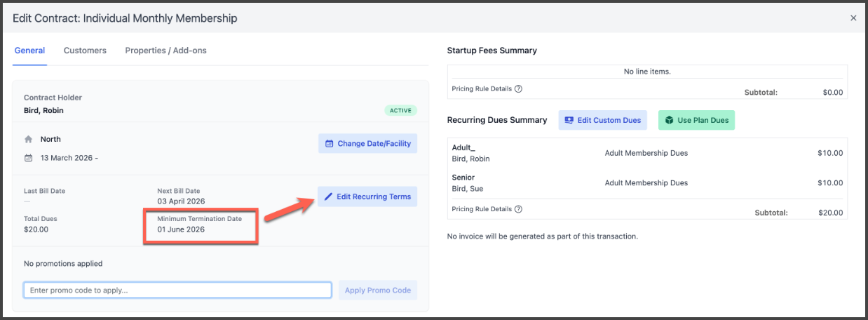868x320 pixels.
Task: Click the green ACTIVE status badge
Action: 400,111
